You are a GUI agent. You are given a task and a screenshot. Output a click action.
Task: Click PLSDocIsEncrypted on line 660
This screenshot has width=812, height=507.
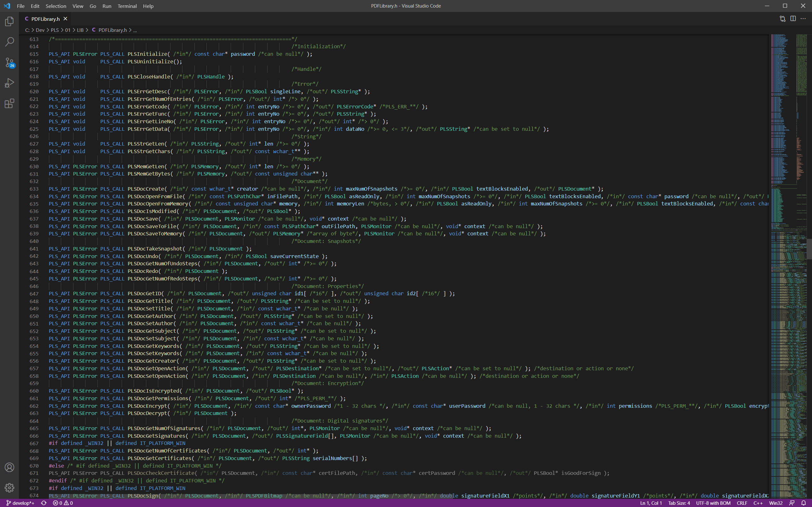pos(153,391)
